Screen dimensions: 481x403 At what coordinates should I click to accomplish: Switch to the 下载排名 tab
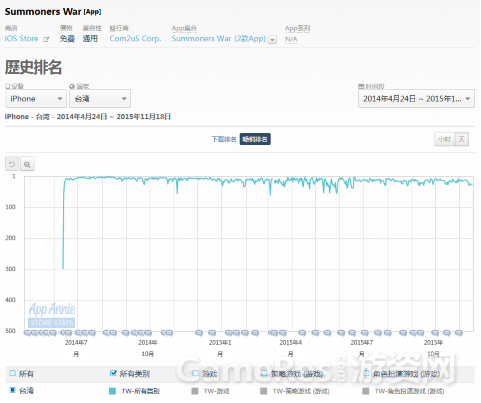point(224,139)
